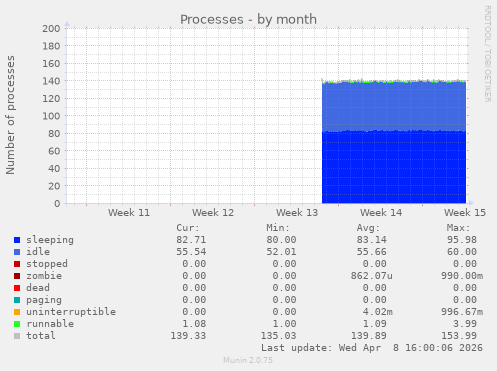Click the uninterruptible legend color swatch

click(17, 312)
